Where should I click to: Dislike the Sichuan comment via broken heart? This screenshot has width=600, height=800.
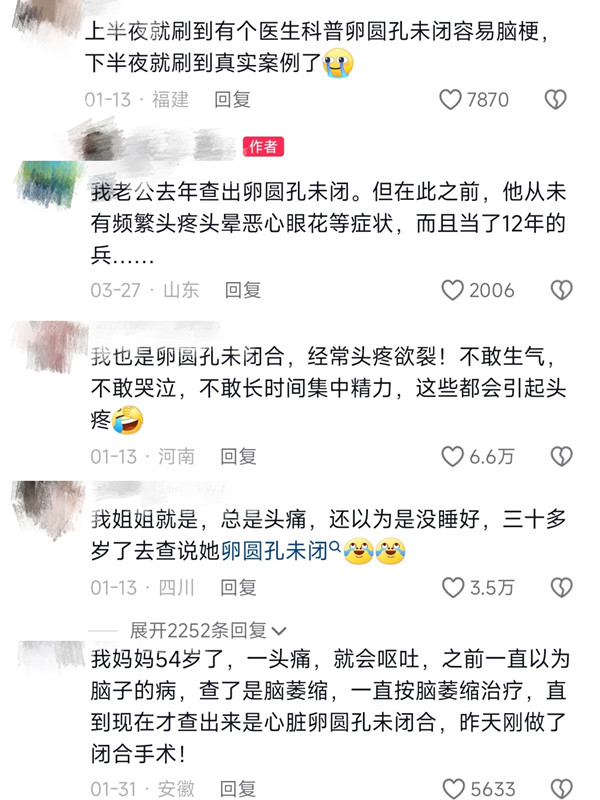(561, 587)
